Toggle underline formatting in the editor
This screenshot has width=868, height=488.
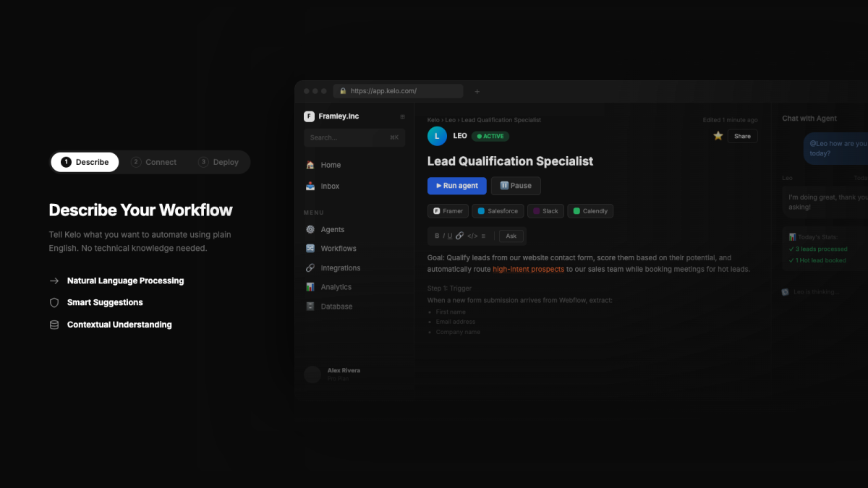pyautogui.click(x=450, y=236)
